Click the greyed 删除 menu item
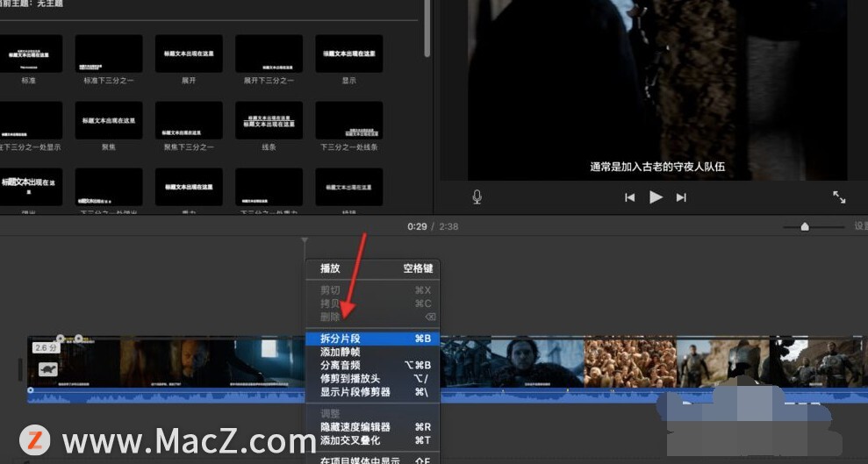868x464 pixels. click(372, 317)
